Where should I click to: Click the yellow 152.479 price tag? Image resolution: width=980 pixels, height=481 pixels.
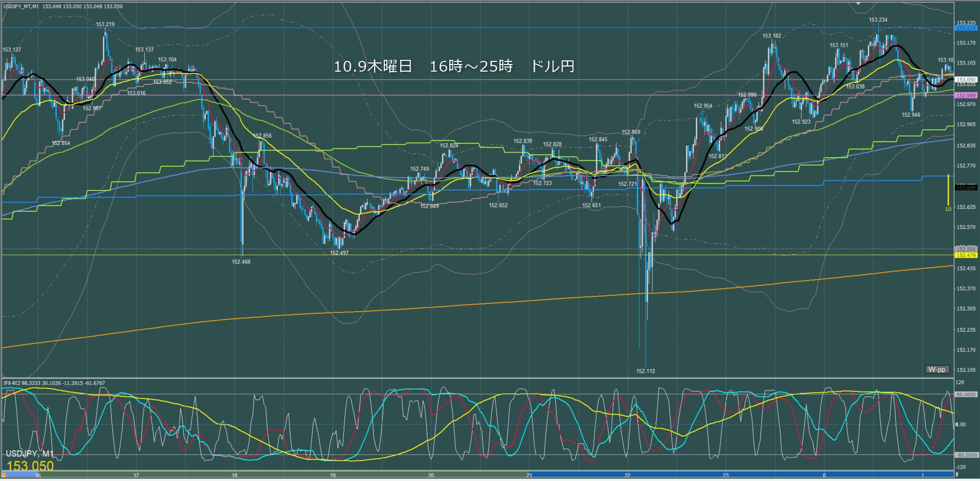coord(966,255)
